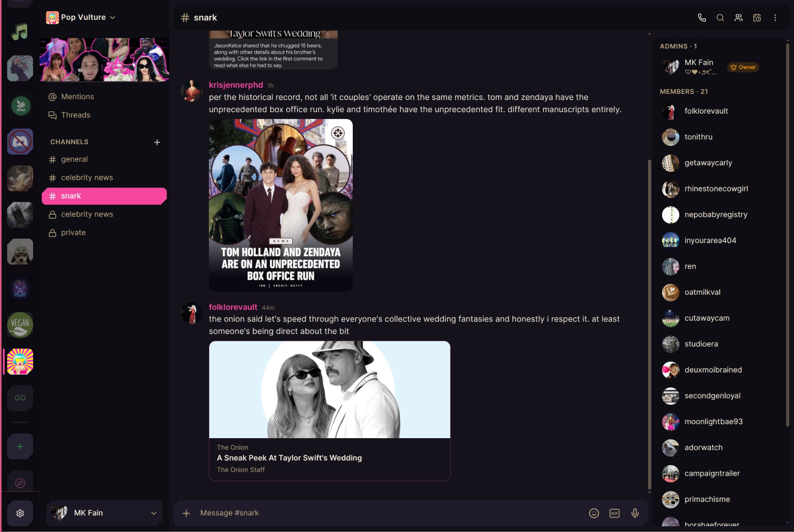
Task: Open A Sneak Peek At Taylor Swift's Wedding link
Action: coord(289,458)
